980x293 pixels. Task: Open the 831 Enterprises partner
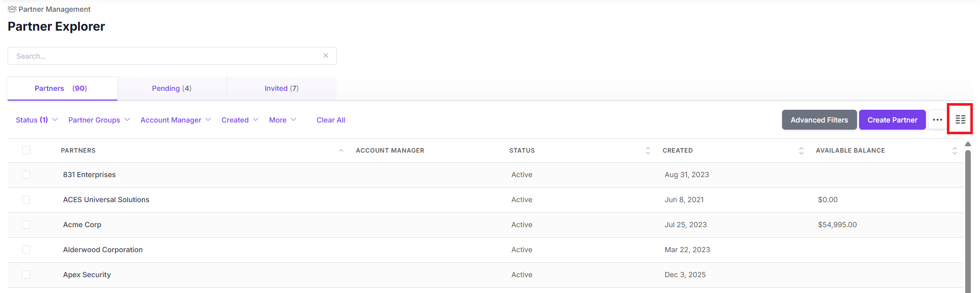(89, 175)
